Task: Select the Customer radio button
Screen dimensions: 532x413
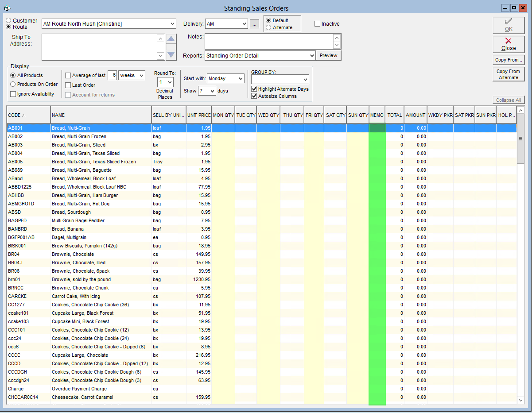Action: tap(9, 21)
